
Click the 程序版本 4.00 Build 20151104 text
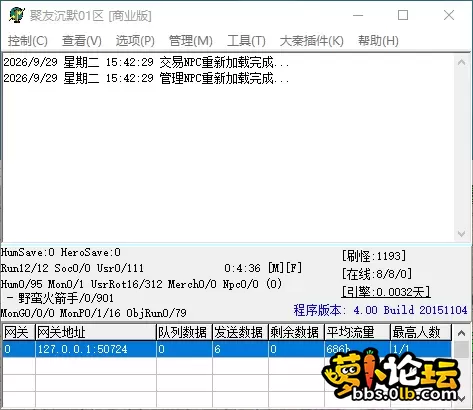point(380,310)
